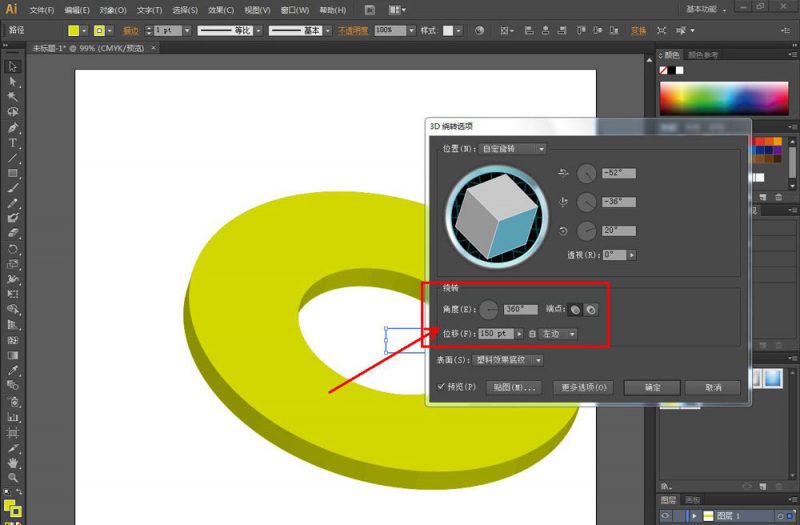The width and height of the screenshot is (800, 525).
Task: Select the Hand tool
Action: click(13, 463)
